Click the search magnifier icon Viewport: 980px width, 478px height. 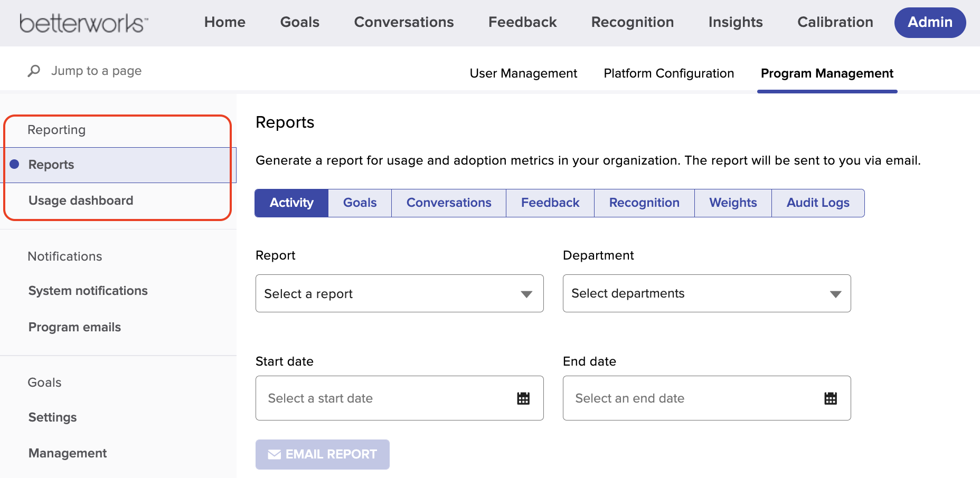34,71
